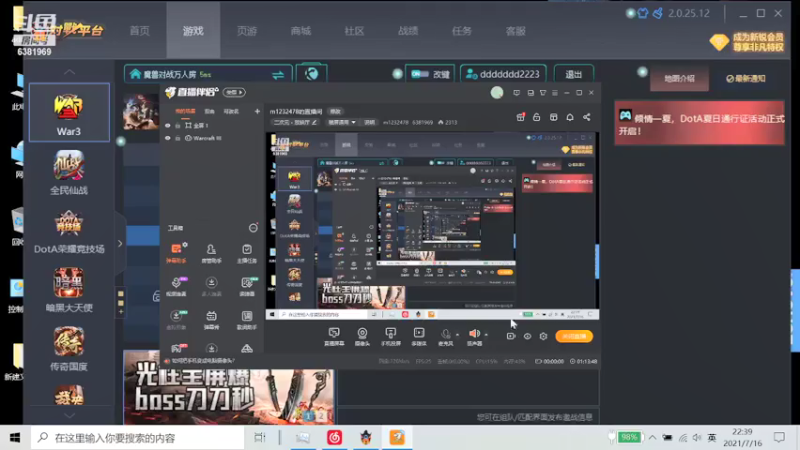Viewport: 800px width, 450px height.
Task: Select the War3 game in sidebar
Action: pyautogui.click(x=69, y=112)
